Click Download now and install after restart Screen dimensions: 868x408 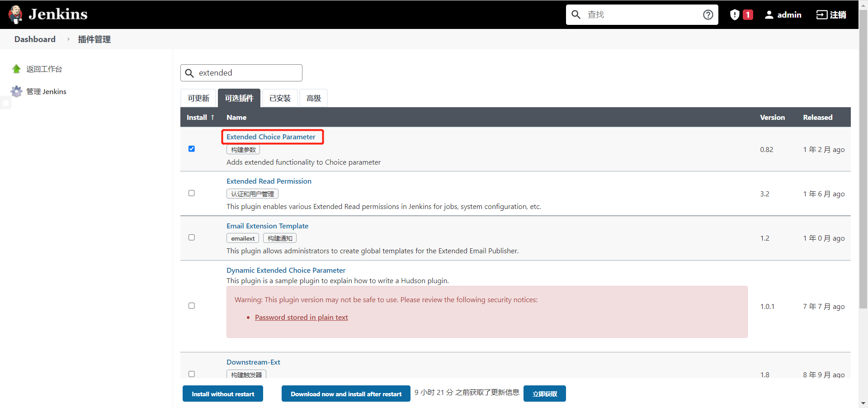pos(346,394)
